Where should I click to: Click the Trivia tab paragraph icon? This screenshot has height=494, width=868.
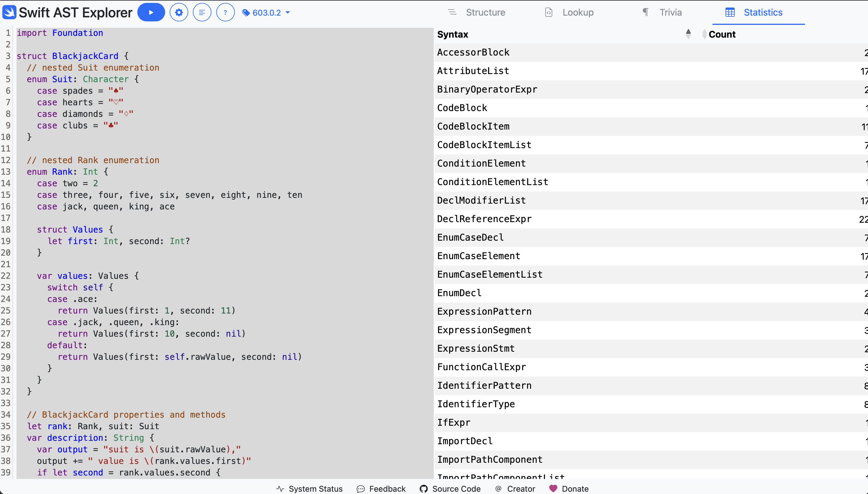(645, 12)
